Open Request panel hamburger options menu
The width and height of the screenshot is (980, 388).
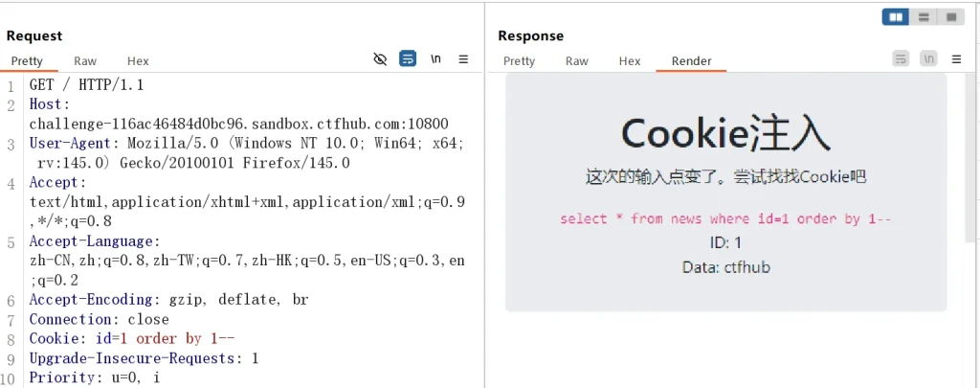(x=463, y=59)
